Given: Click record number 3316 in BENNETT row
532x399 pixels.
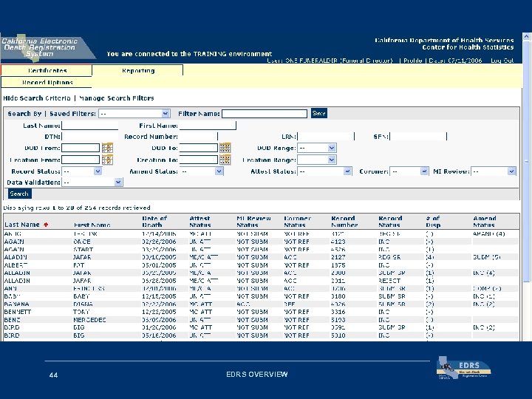Looking at the screenshot, I should [338, 312].
